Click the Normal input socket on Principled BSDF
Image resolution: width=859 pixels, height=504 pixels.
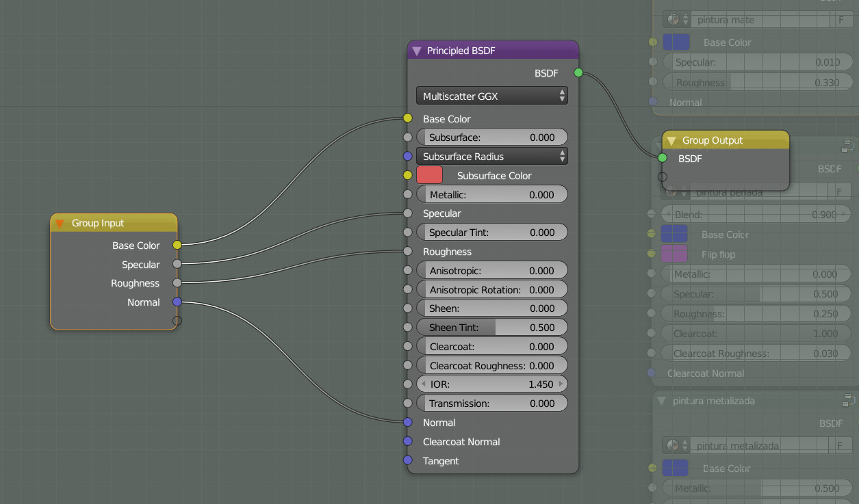tap(408, 423)
